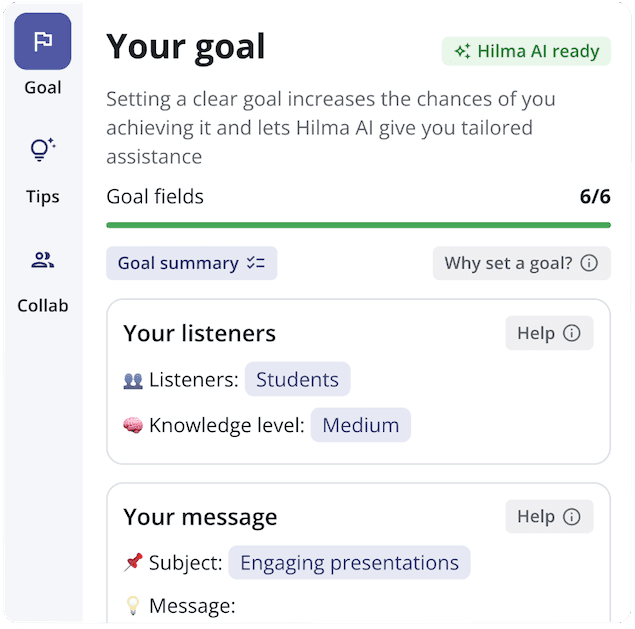Click the pushpin icon beside Subject
The height and width of the screenshot is (629, 635).
[x=133, y=563]
